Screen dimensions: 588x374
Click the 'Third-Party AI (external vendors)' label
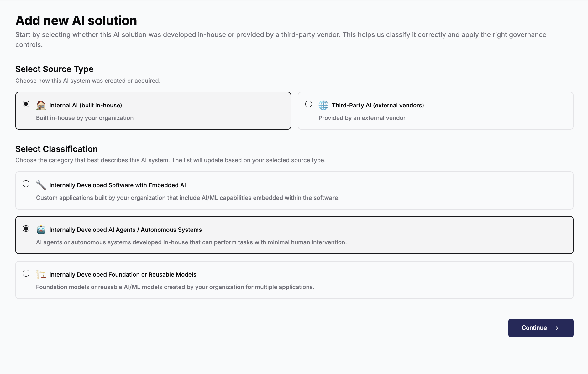[378, 105]
